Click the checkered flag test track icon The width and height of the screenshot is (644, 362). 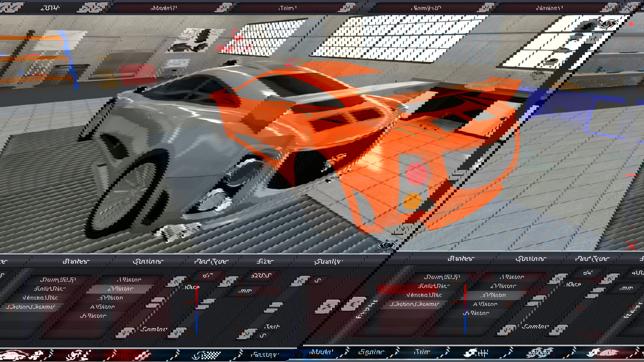[207, 355]
